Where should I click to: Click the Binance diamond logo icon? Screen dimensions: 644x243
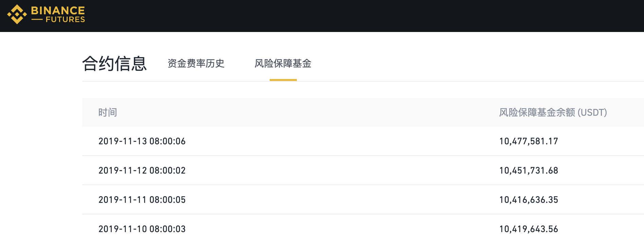pyautogui.click(x=17, y=15)
